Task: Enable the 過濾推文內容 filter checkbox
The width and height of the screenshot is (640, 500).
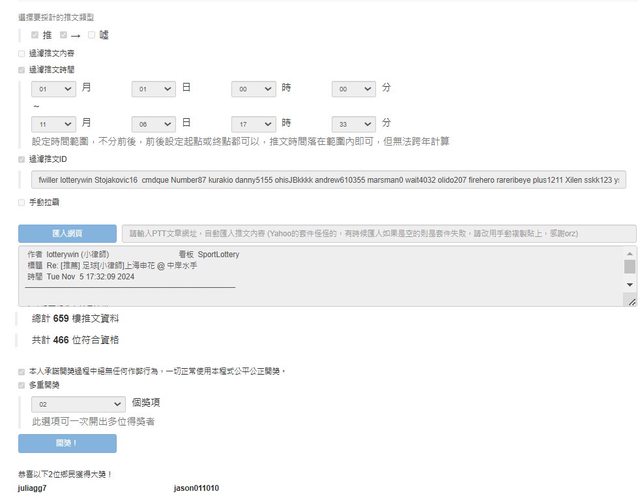Action: point(22,53)
